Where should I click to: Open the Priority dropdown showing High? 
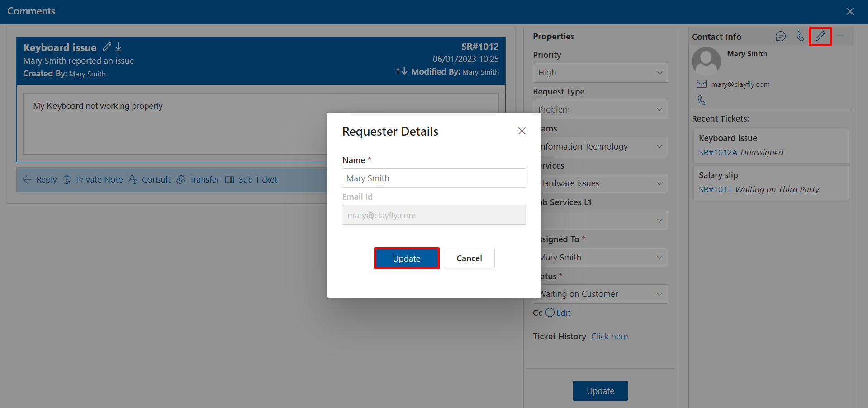600,73
